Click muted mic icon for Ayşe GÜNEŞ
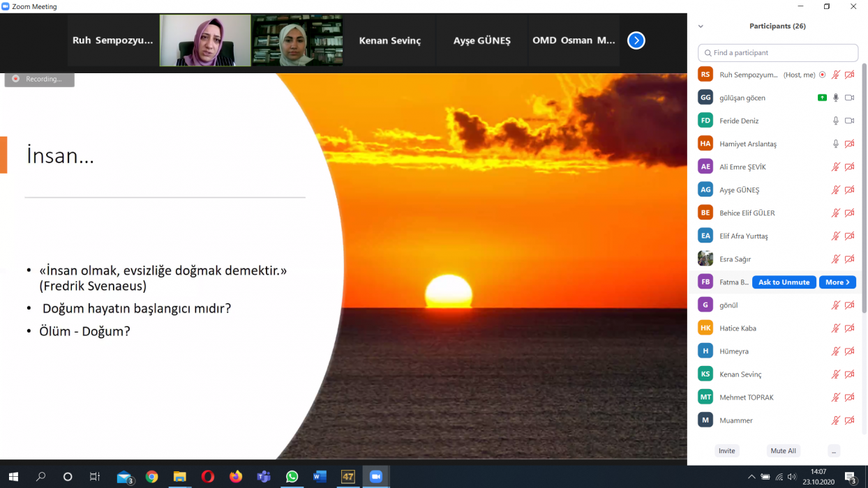This screenshot has width=868, height=488. (835, 190)
